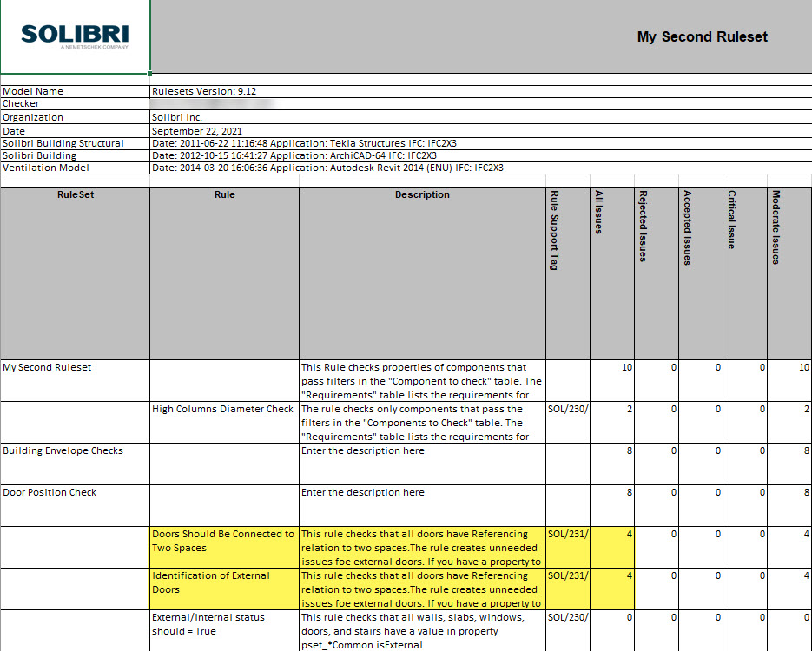Select Rejected Issues 0 in Door Position row
Viewport: 812px width, 651px height.
[657, 505]
